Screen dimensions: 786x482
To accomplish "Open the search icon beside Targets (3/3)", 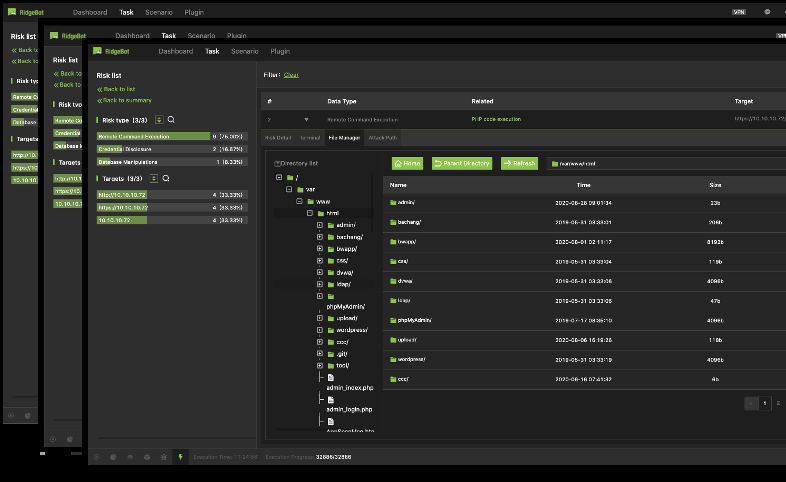I will (x=166, y=178).
